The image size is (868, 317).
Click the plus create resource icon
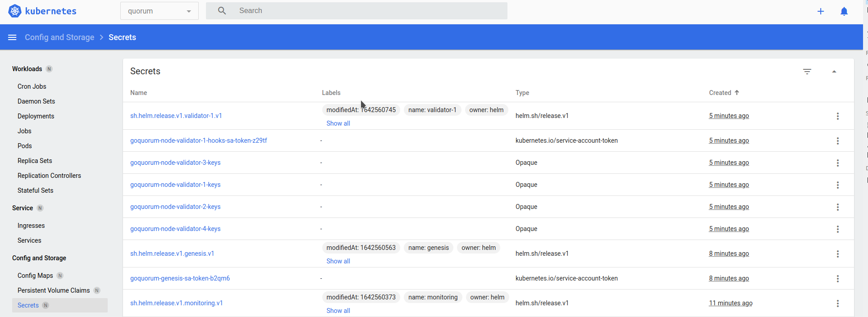[820, 11]
